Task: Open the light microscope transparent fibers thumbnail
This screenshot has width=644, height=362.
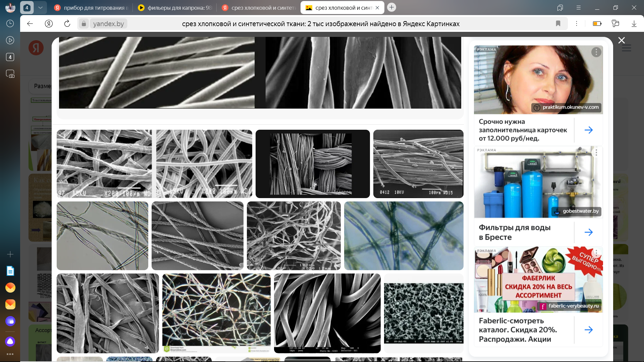Action: click(102, 236)
